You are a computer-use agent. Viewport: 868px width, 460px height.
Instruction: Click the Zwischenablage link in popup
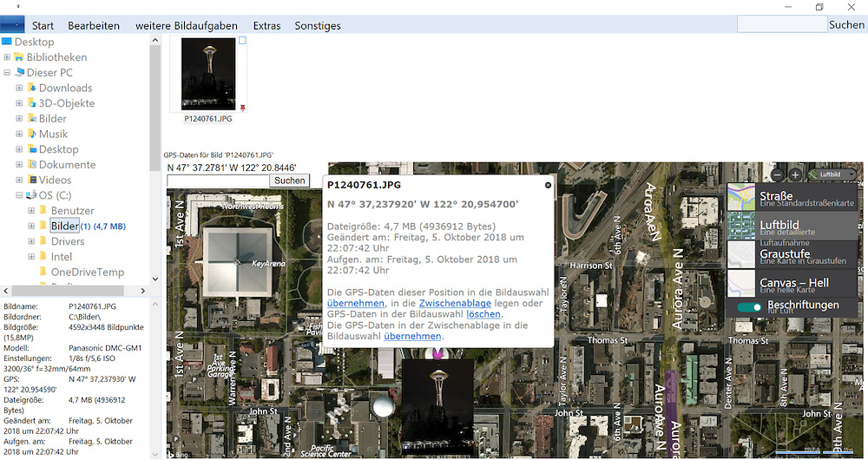455,304
